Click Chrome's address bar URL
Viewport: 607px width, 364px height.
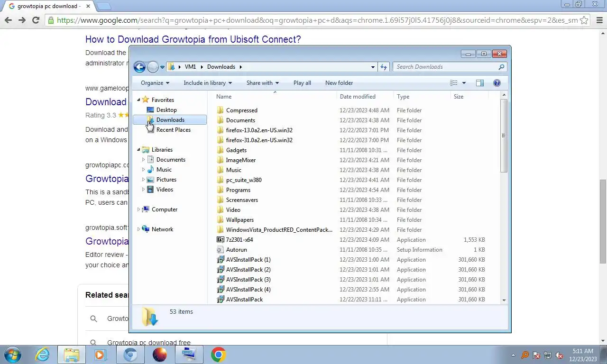click(x=317, y=20)
